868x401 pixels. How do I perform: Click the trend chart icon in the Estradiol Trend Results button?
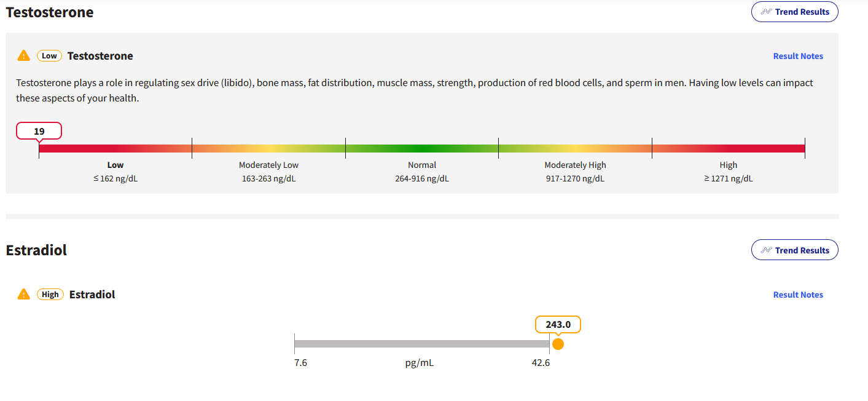[766, 250]
